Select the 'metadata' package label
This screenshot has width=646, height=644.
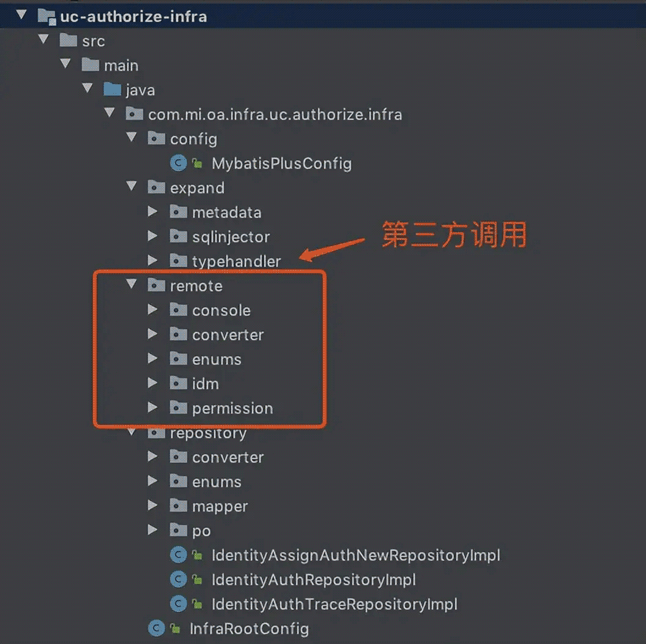click(x=227, y=212)
